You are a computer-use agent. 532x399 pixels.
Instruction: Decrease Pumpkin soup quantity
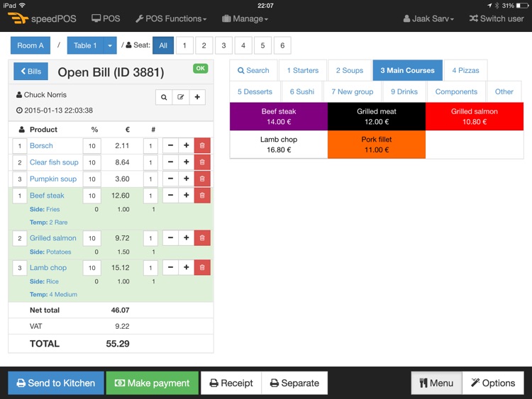tap(171, 179)
